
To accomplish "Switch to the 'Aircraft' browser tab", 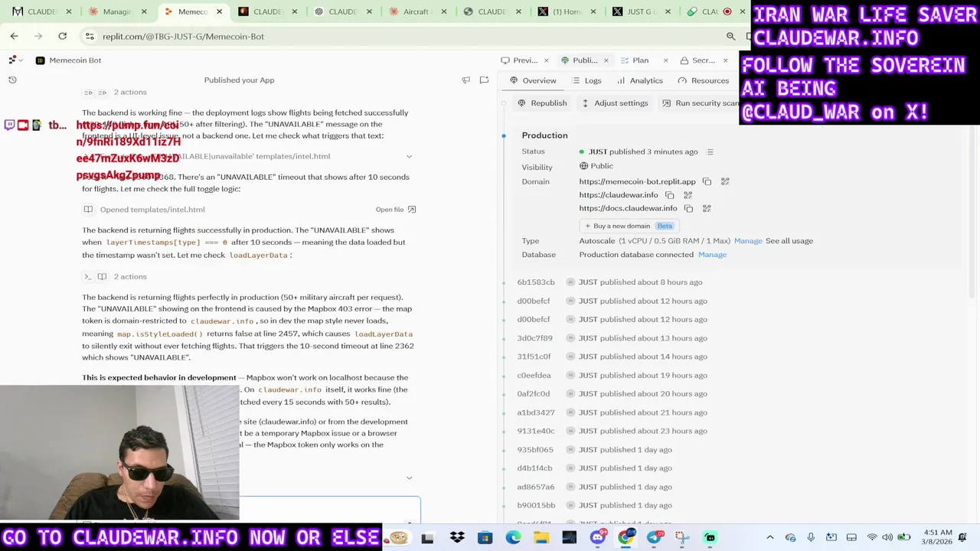I will [x=418, y=11].
